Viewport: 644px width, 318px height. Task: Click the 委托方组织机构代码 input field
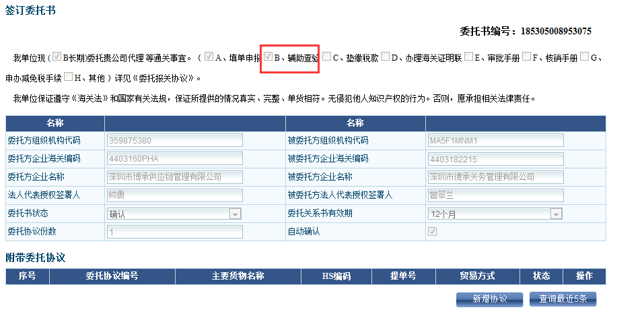[x=174, y=141]
